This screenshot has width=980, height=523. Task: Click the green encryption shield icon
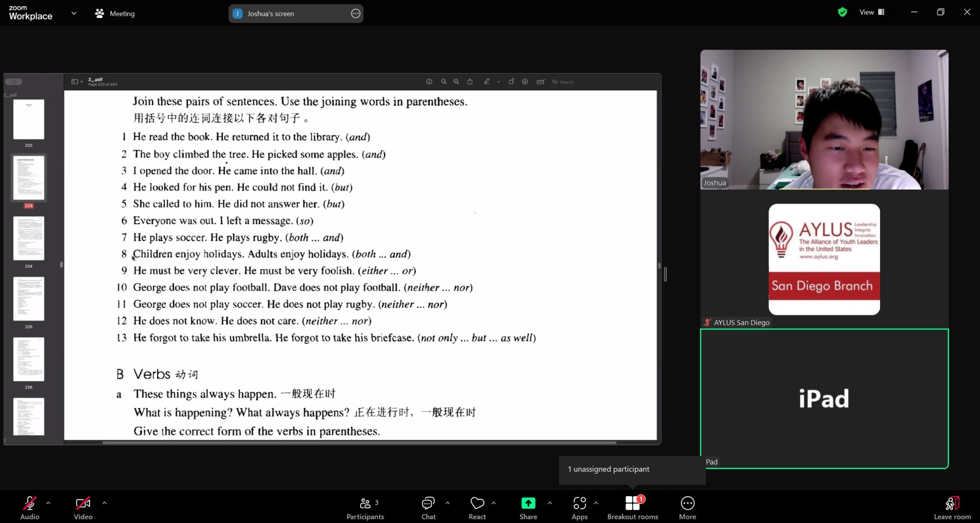[x=843, y=12]
